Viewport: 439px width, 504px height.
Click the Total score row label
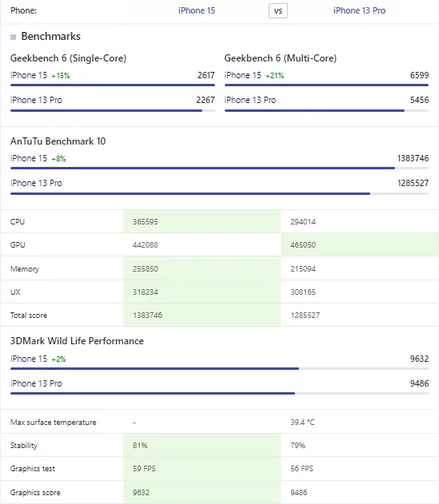(x=29, y=315)
